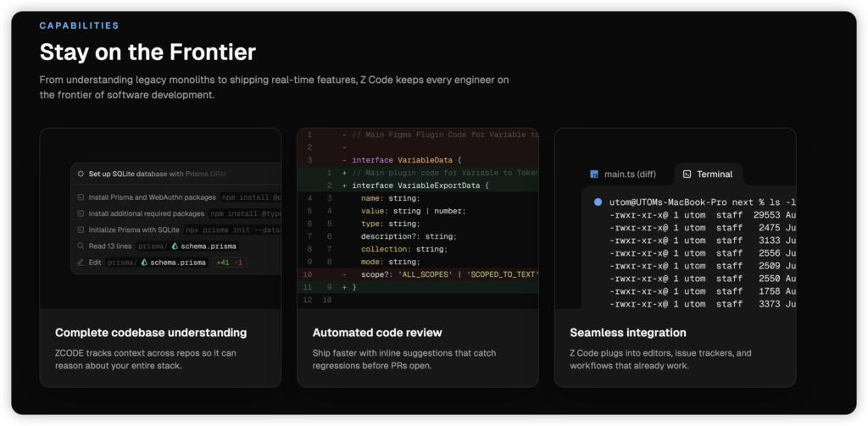868x426 pixels.
Task: Click terminal icon beside Install additional required packages
Action: tap(81, 213)
